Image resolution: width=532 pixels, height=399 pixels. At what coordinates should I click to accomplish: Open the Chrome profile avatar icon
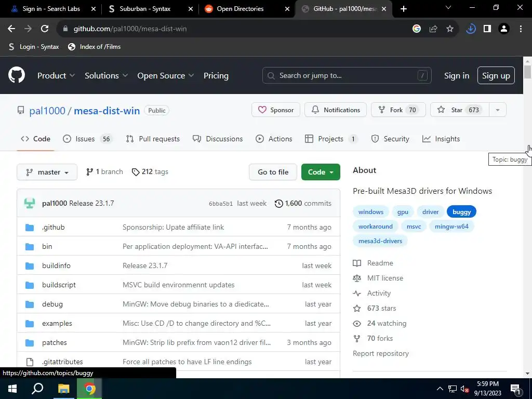click(x=504, y=29)
